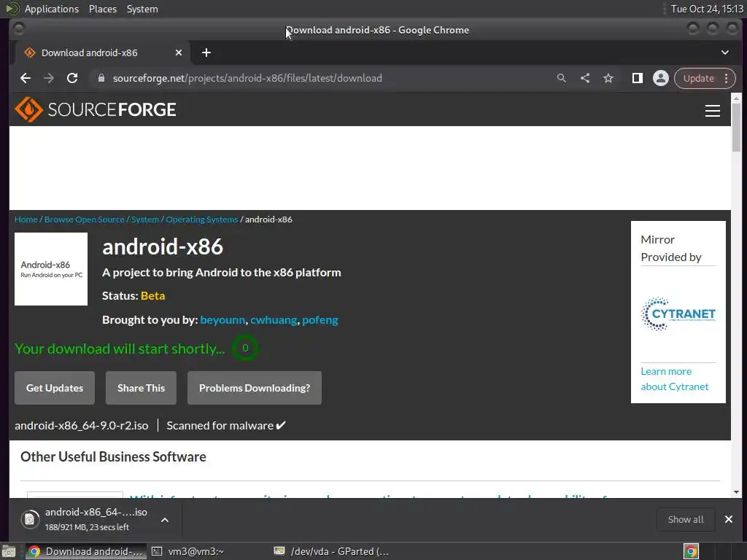The width and height of the screenshot is (747, 560).
Task: Click the Chrome icon in system tray
Action: pyautogui.click(x=691, y=551)
